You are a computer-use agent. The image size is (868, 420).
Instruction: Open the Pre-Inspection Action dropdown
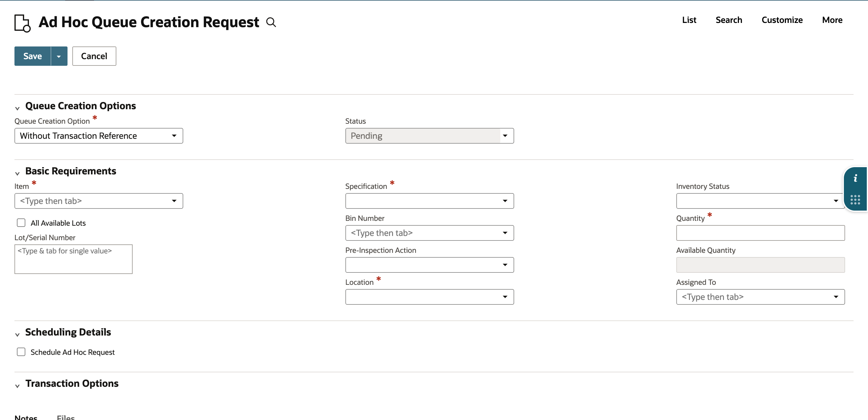click(x=429, y=265)
